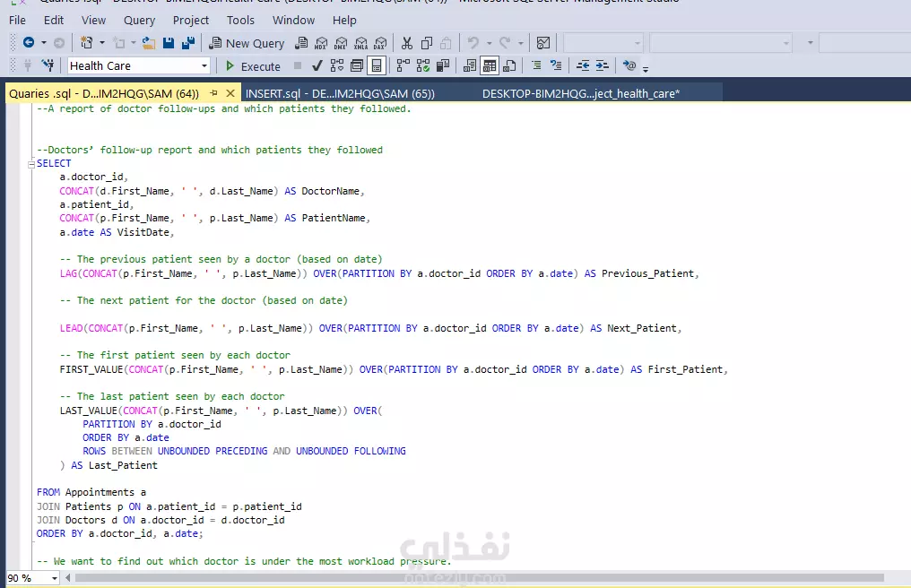The height and width of the screenshot is (588, 911).
Task: Open the New Project dropdown arrow
Action: (102, 43)
